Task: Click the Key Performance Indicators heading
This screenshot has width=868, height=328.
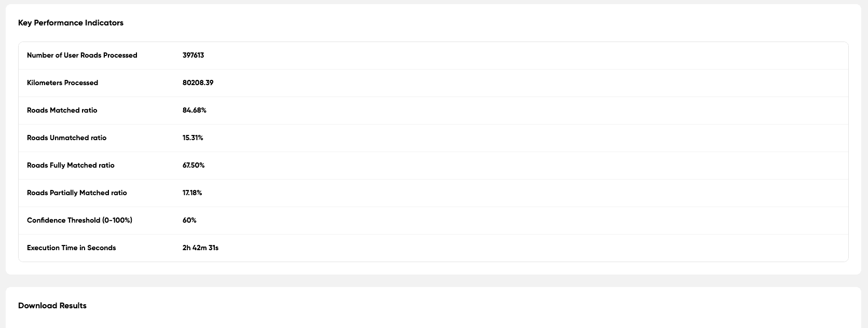Action: (x=71, y=23)
